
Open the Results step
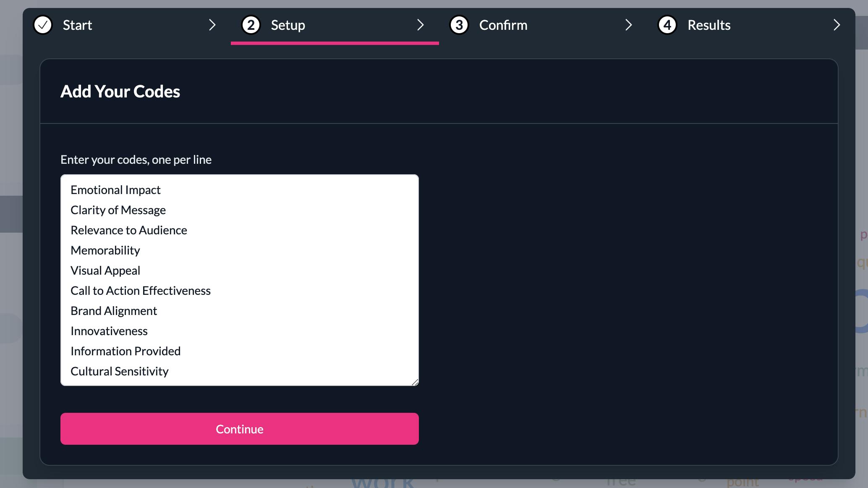point(709,25)
